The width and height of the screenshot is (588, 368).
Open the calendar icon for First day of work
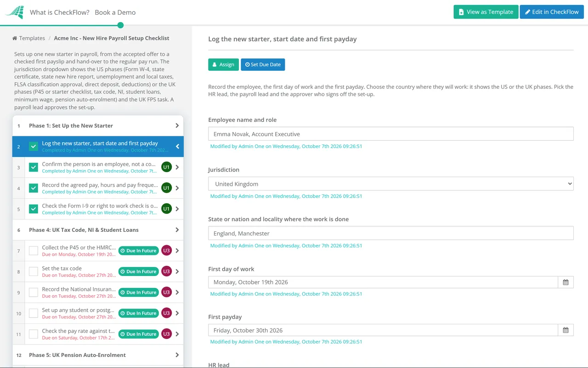click(x=565, y=282)
